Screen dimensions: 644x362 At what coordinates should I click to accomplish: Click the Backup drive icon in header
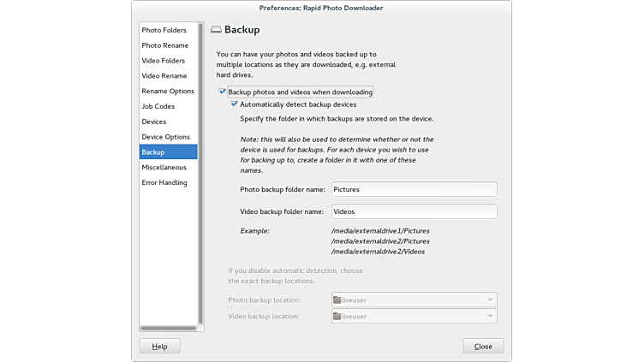click(216, 30)
